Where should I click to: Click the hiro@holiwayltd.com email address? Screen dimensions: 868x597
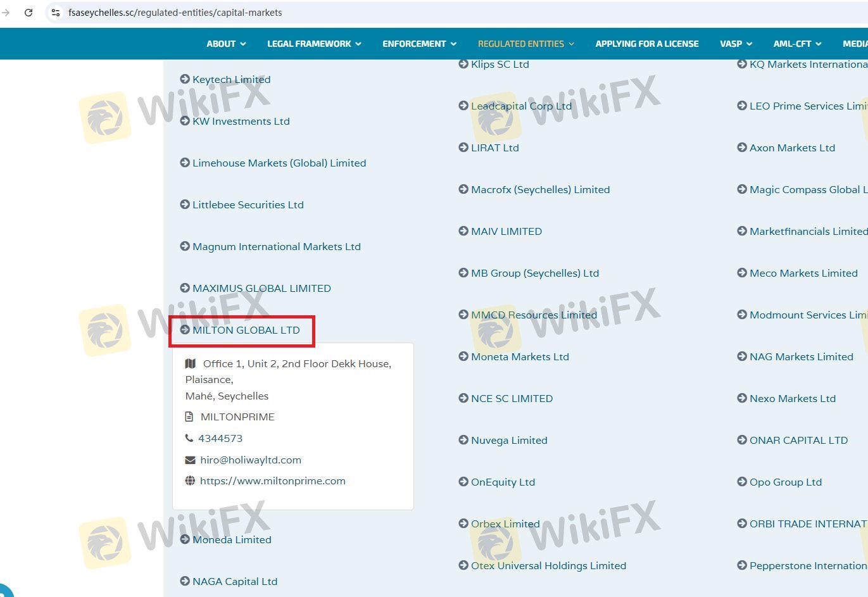pos(251,460)
